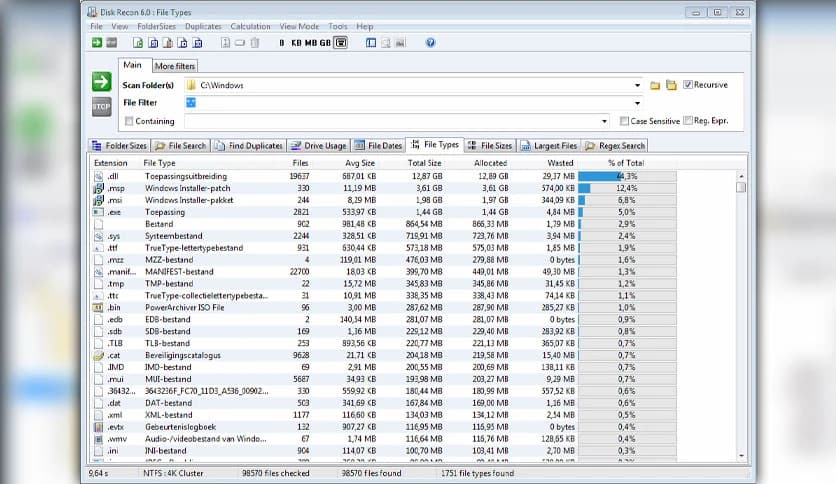Show sizes in bytes (B) unit
The width and height of the screenshot is (836, 484).
point(282,43)
